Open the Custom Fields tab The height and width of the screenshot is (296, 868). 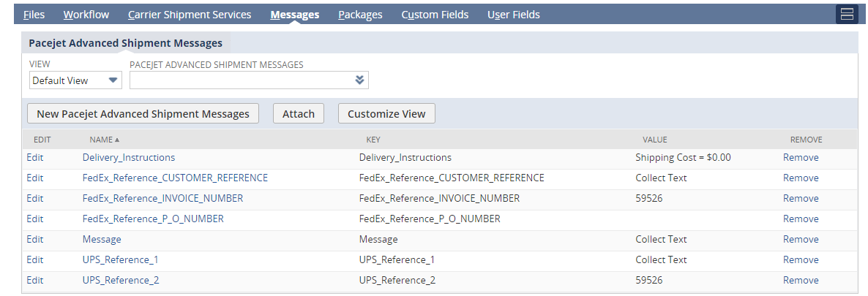(x=435, y=15)
